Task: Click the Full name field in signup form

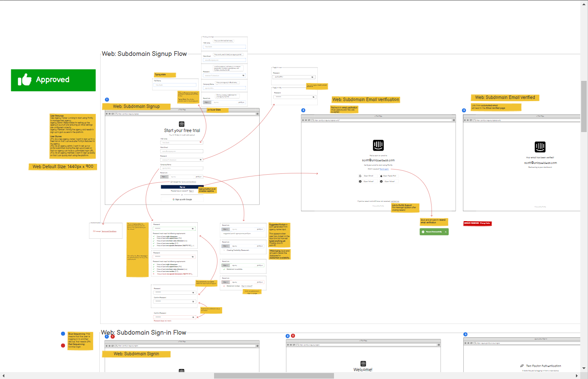Action: [181, 142]
